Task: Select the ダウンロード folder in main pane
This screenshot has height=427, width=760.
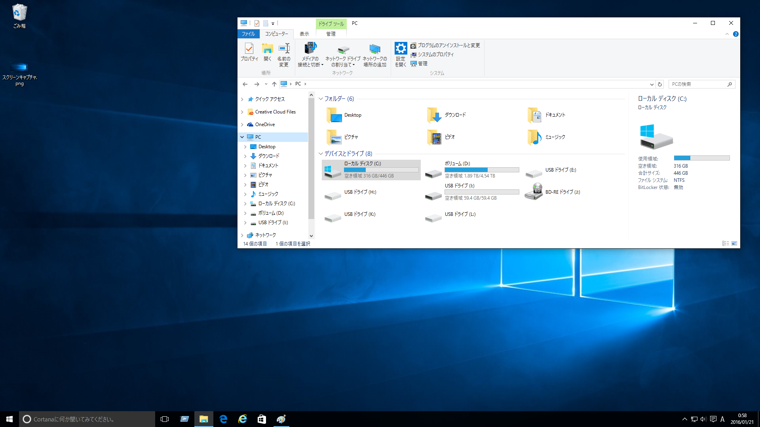Action: point(446,115)
